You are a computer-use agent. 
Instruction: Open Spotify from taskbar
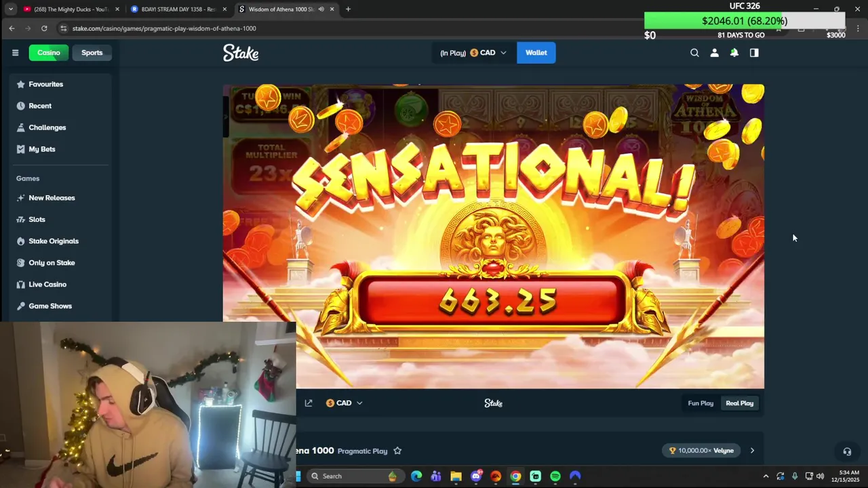click(555, 476)
